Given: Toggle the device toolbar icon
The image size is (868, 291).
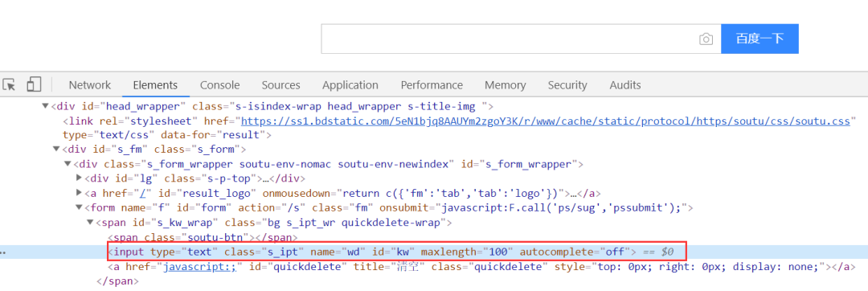Looking at the screenshot, I should coord(35,84).
